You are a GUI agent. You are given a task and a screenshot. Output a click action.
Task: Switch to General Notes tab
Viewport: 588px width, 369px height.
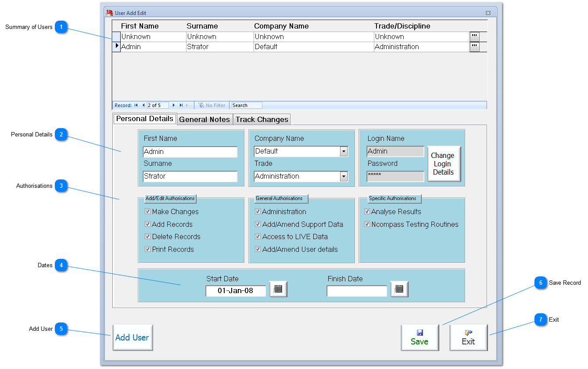[x=204, y=119]
